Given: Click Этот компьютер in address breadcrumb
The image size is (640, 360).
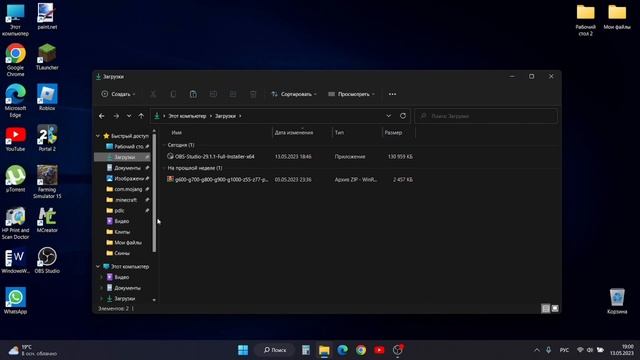Looking at the screenshot, I should pos(187,116).
